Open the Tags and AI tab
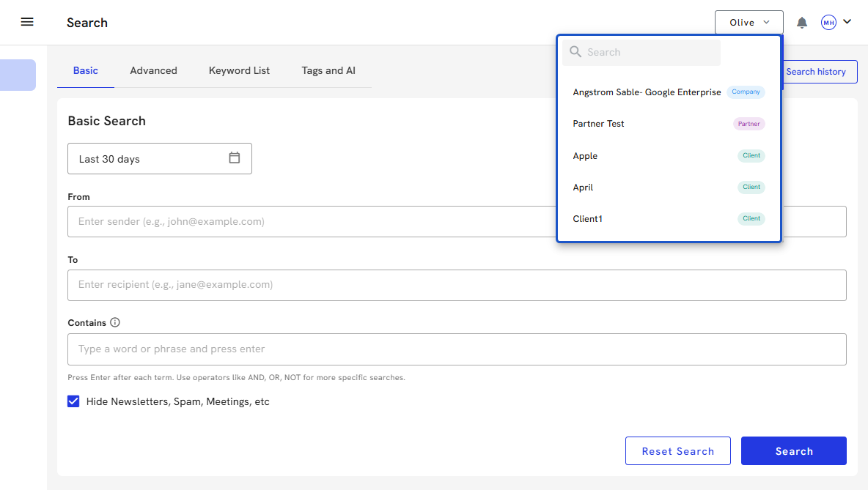Screen dimensions: 868x490 (x=328, y=71)
